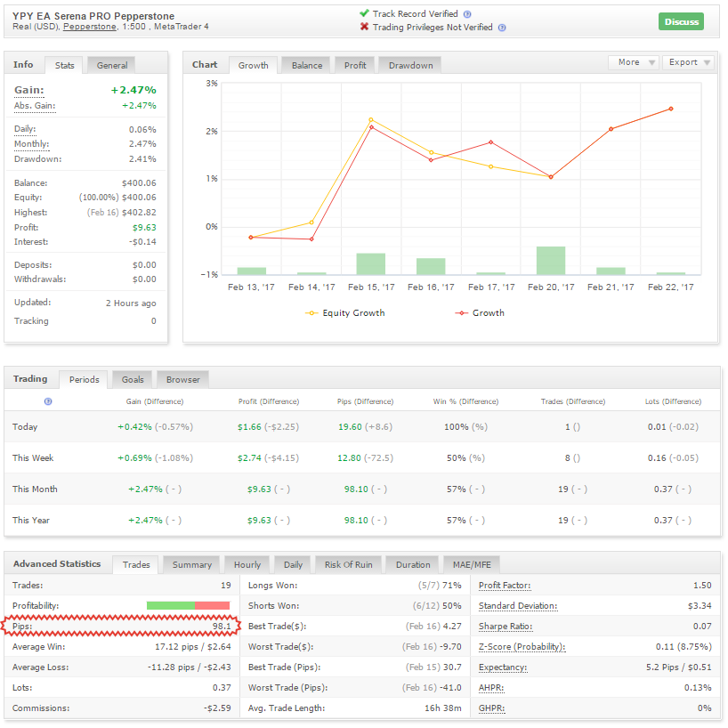The image size is (728, 728).
Task: Click the Feb 20 green volume bar
Action: (551, 261)
